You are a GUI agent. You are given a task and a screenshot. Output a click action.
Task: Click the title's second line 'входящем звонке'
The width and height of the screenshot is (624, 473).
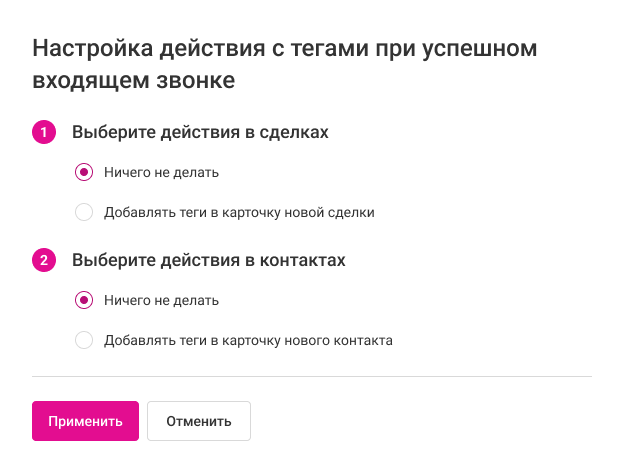pyautogui.click(x=134, y=81)
